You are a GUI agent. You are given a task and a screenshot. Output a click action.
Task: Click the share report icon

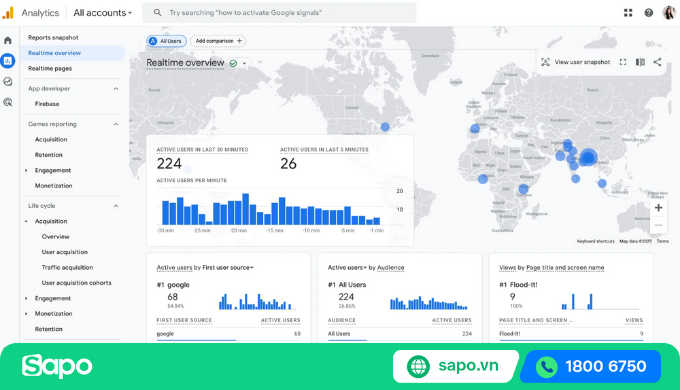pyautogui.click(x=657, y=62)
